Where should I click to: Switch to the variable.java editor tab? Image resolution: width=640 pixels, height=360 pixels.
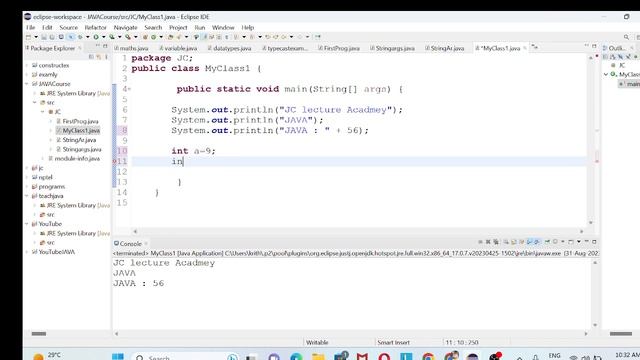(x=178, y=48)
